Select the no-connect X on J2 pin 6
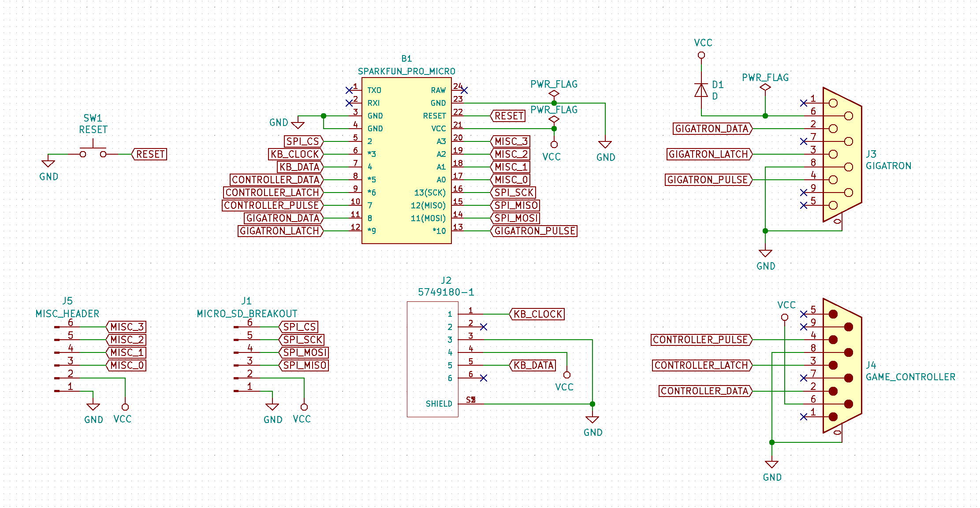The height and width of the screenshot is (508, 980). click(x=484, y=378)
